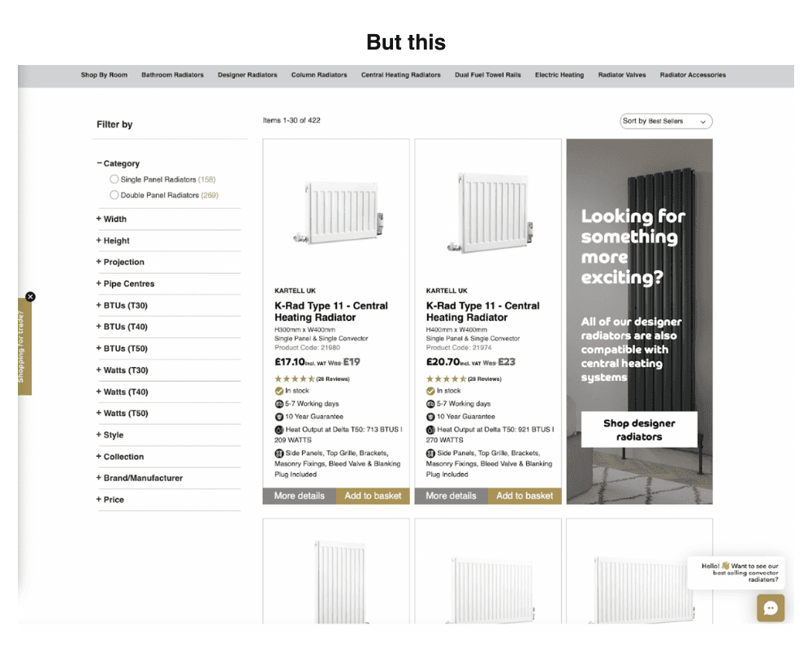Open the chat widget icon

(x=770, y=608)
